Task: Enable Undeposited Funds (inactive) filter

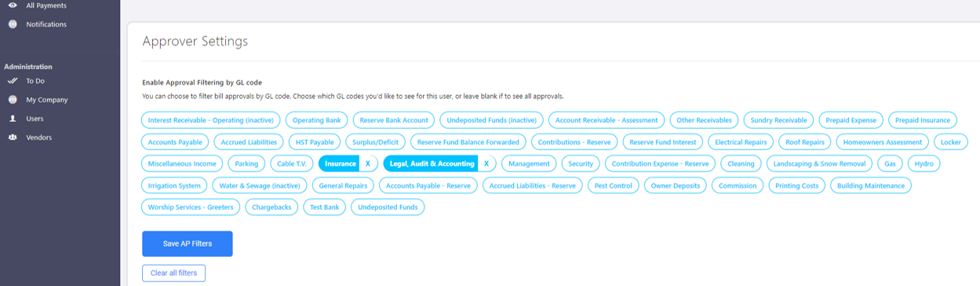Action: tap(491, 120)
